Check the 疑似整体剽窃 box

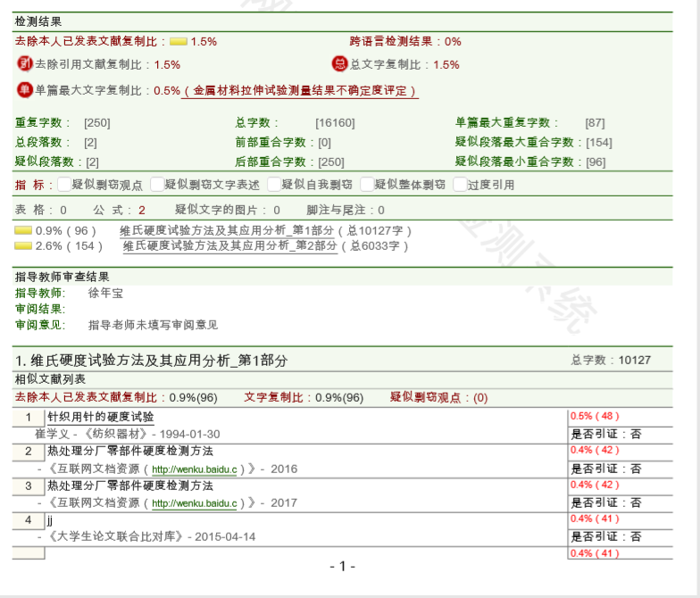367,184
